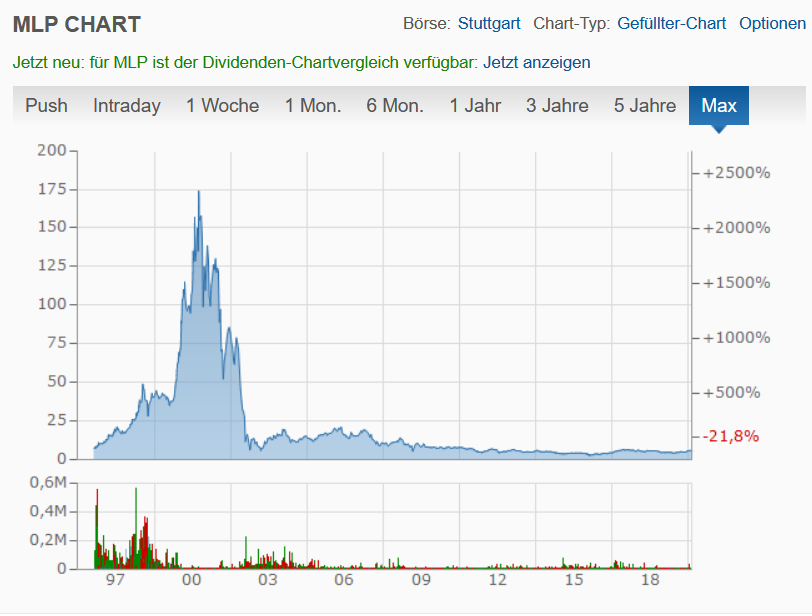Click the +500% axis label
The width and height of the screenshot is (812, 616).
point(731,393)
